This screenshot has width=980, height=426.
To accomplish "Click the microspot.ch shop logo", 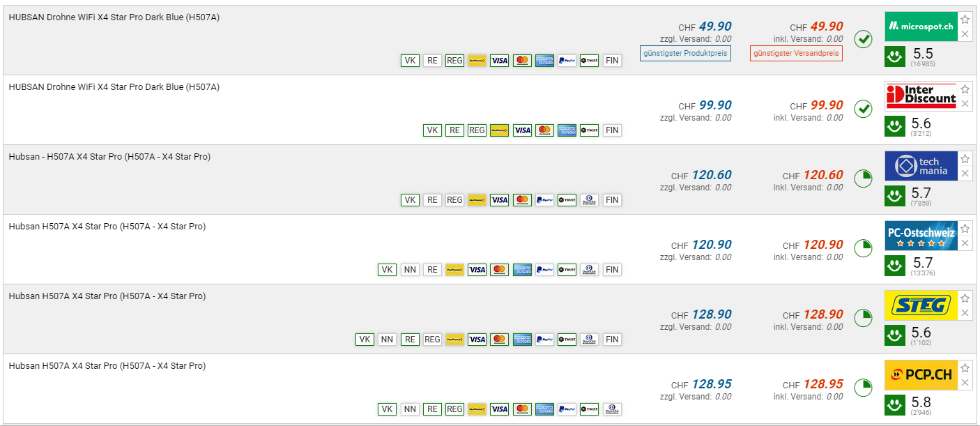I will (921, 26).
